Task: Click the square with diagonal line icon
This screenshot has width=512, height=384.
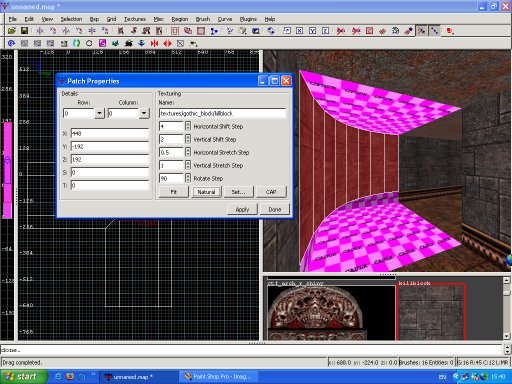Action: (180, 43)
